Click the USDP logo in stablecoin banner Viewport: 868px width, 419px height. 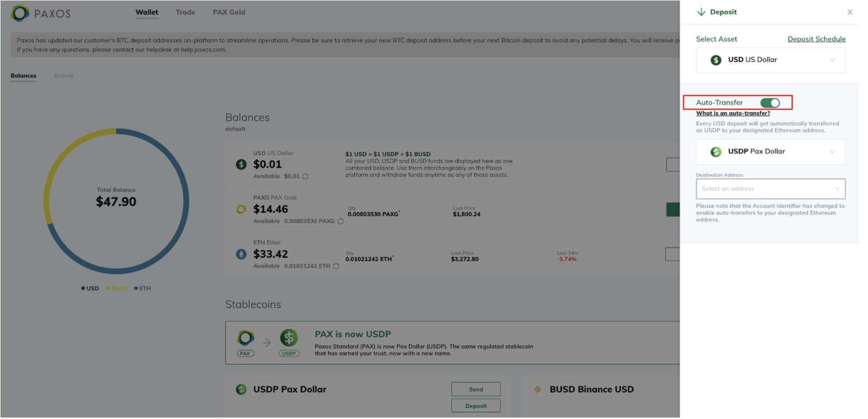click(289, 338)
